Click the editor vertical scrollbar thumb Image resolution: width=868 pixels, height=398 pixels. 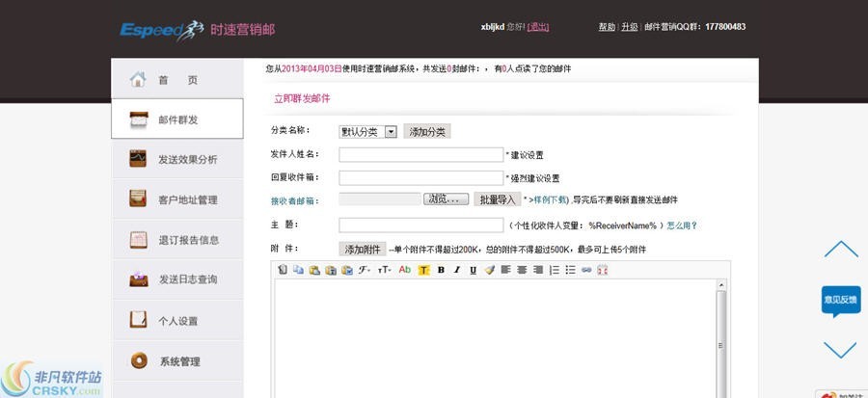720,345
